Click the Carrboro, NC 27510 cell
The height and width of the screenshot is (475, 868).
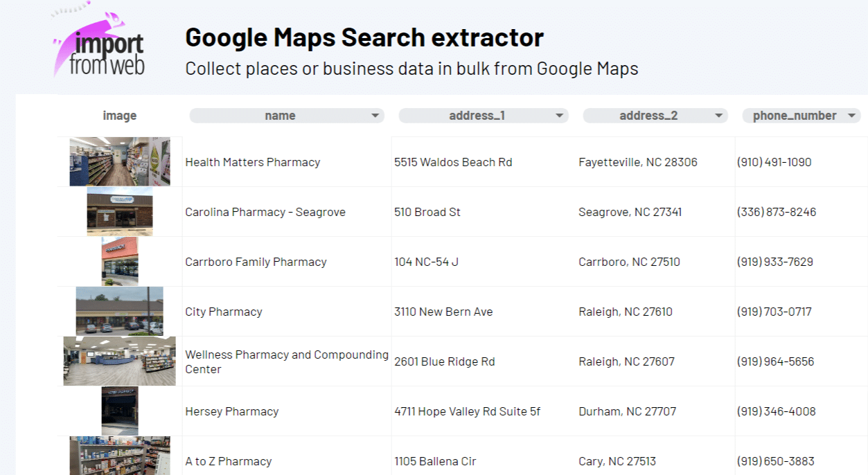click(629, 262)
